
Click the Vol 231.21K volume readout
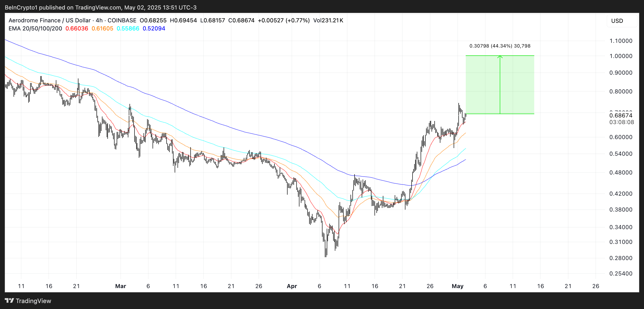(x=328, y=20)
